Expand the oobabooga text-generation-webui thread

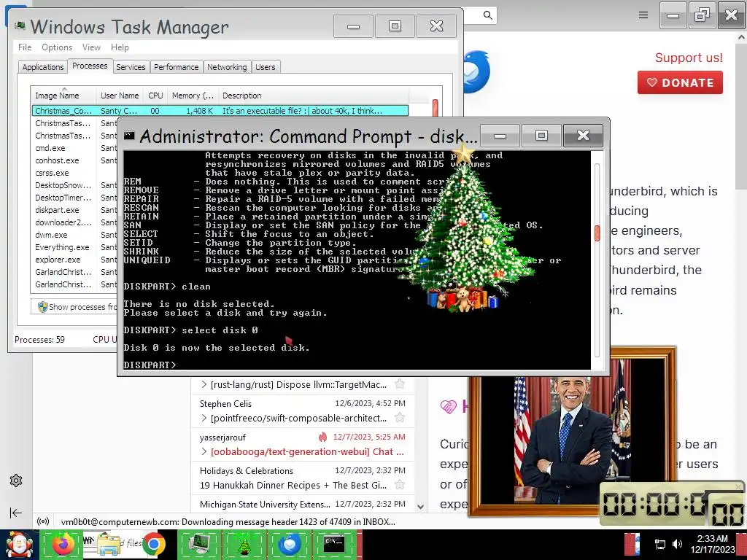[x=204, y=451]
